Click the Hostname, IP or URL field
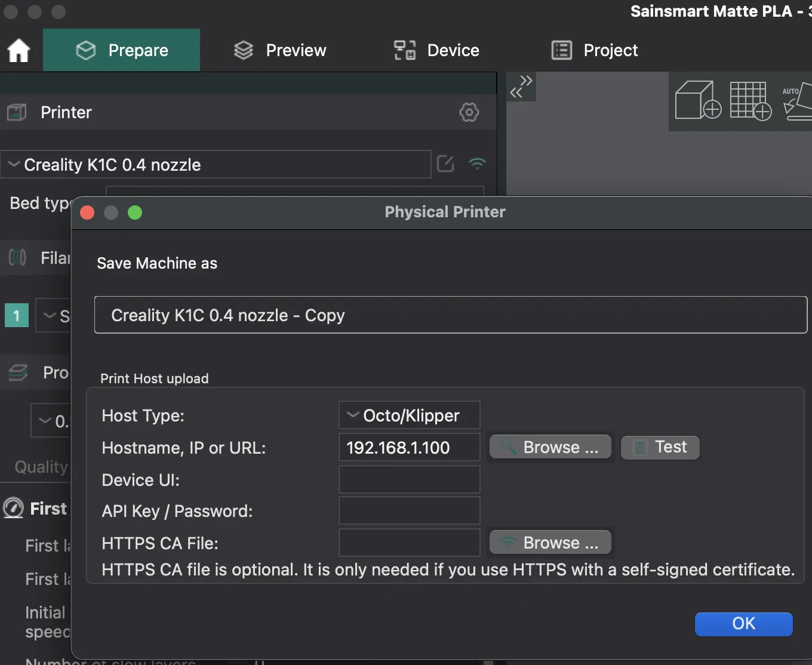The width and height of the screenshot is (812, 665). 410,448
